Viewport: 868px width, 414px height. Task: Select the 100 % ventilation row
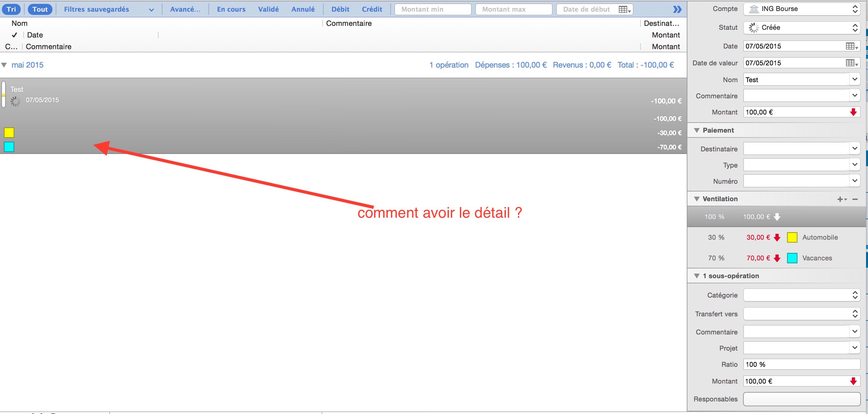pyautogui.click(x=776, y=217)
